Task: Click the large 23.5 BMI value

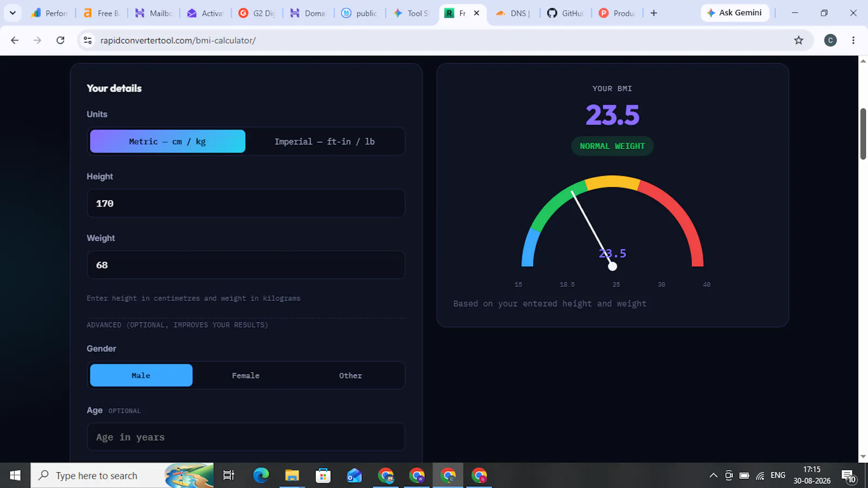Action: tap(612, 115)
